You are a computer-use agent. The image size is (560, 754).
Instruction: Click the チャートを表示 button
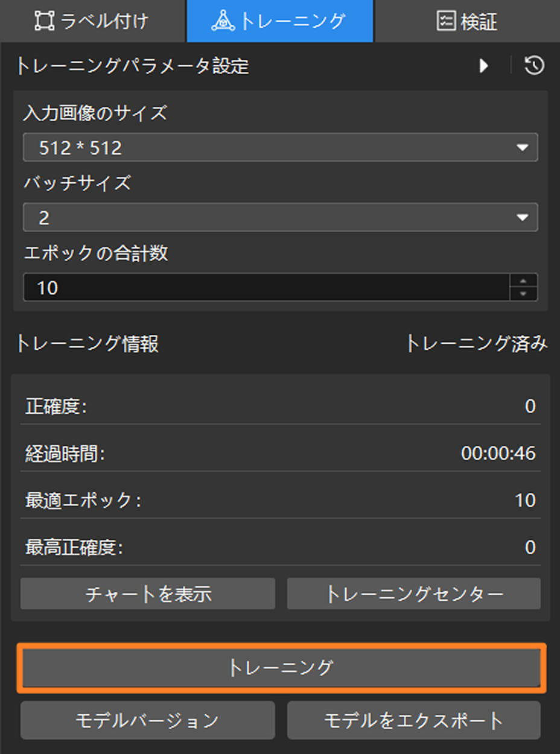tap(148, 594)
